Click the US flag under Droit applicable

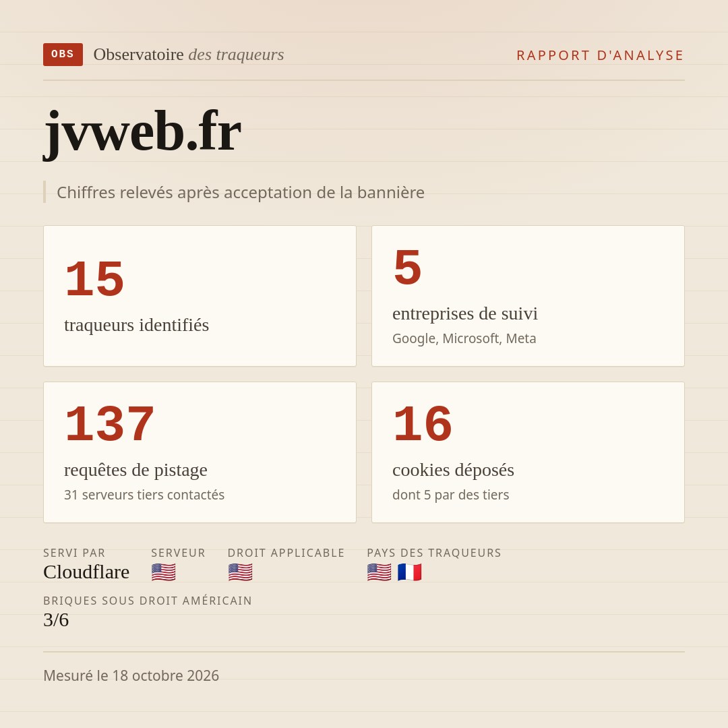point(240,572)
